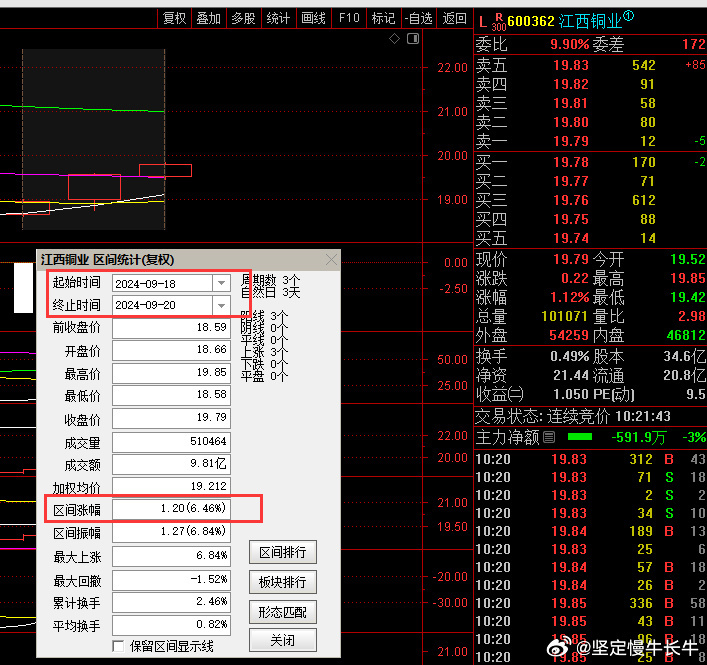Viewport: 707px width, 665px height.
Task: Click the green 主力净额 bar indicator
Action: click(x=579, y=437)
